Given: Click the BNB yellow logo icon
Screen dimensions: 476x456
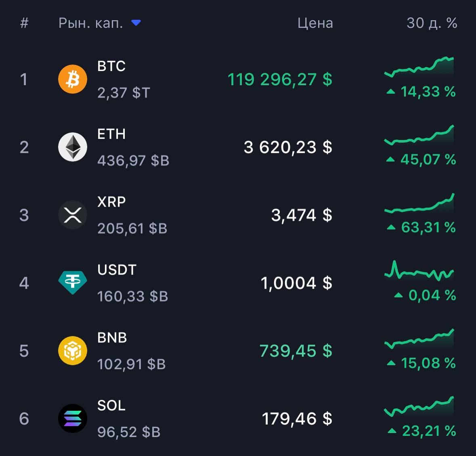Looking at the screenshot, I should click(x=73, y=351).
